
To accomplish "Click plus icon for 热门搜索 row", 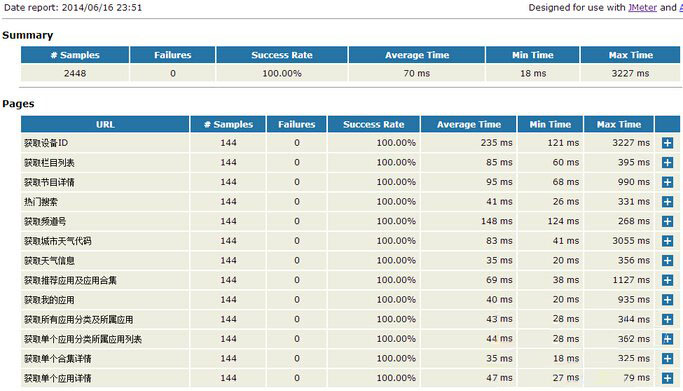I will [667, 202].
